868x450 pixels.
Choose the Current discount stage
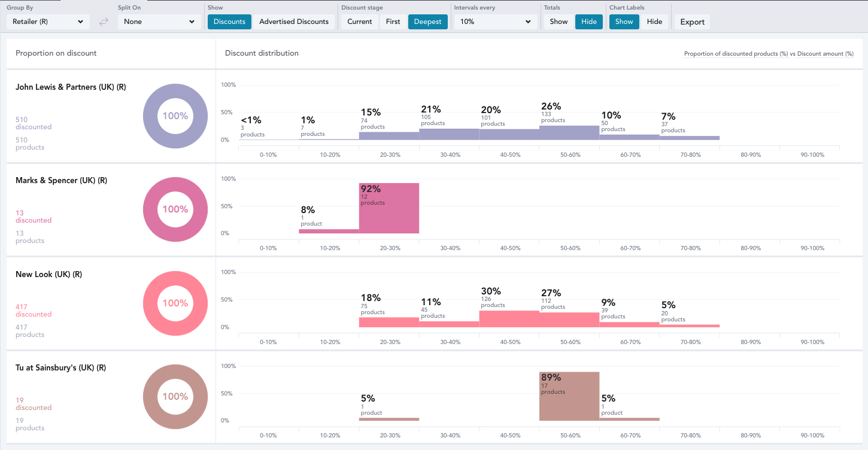360,22
